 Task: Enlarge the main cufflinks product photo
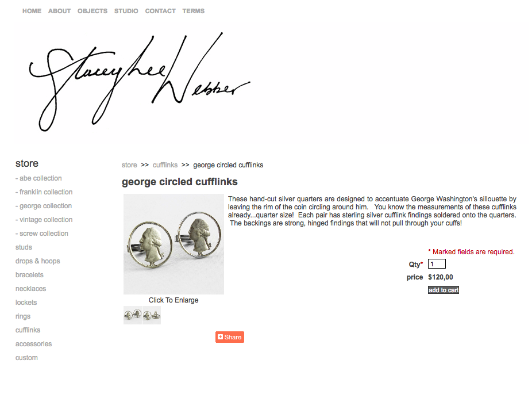point(174,244)
